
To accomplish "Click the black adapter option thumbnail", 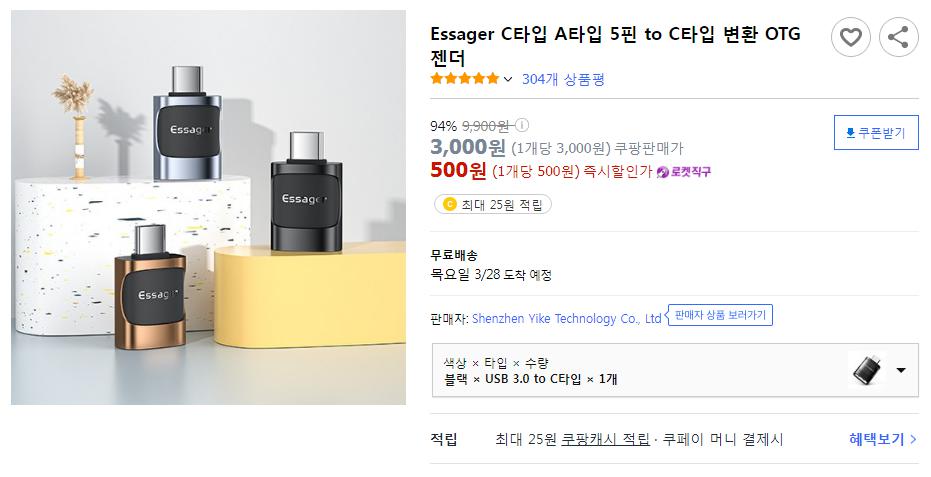I will coord(867,370).
